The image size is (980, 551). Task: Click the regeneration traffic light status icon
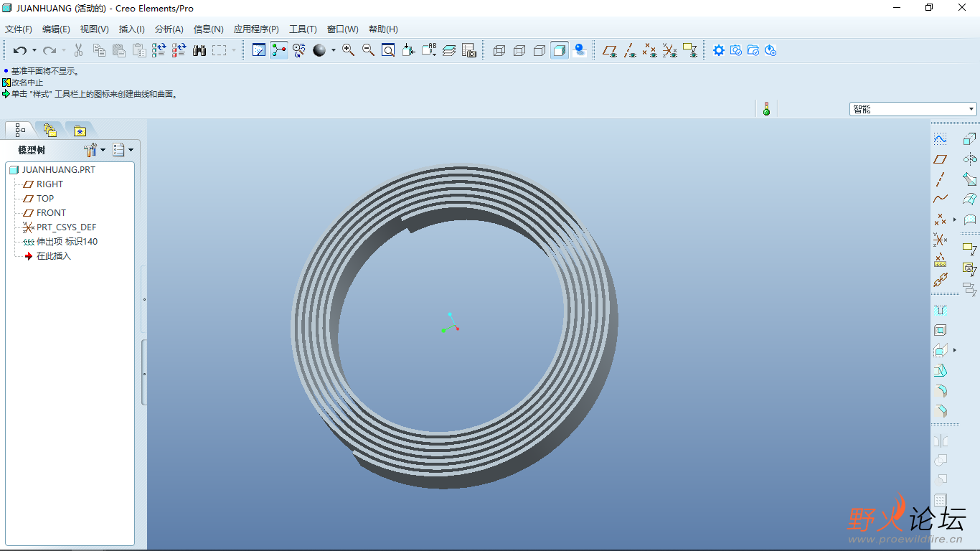[x=766, y=109]
